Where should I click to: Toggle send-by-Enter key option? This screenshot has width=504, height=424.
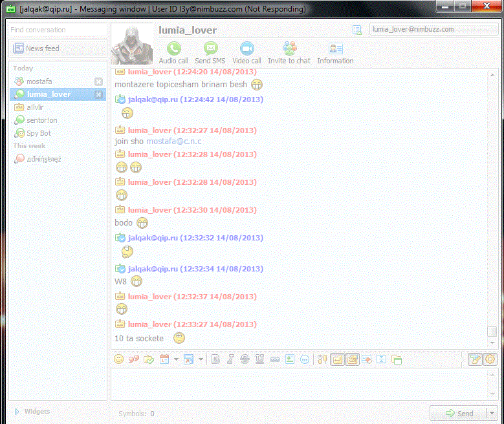coord(338,359)
